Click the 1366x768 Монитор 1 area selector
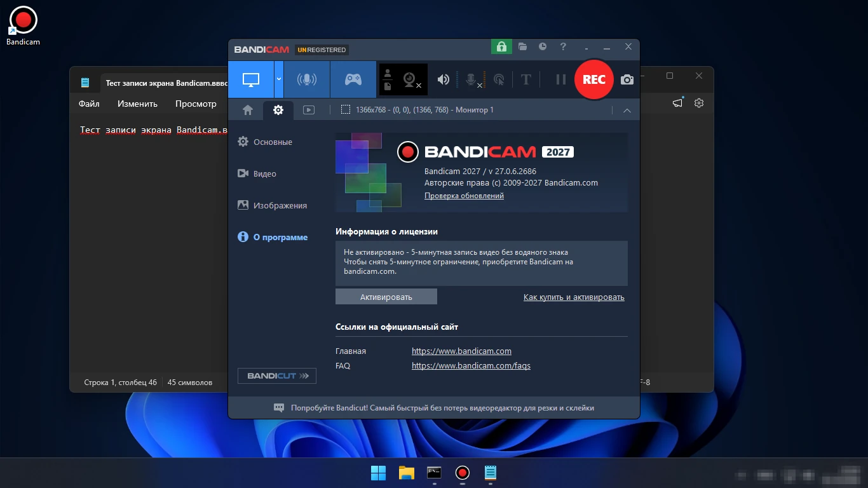 click(417, 110)
